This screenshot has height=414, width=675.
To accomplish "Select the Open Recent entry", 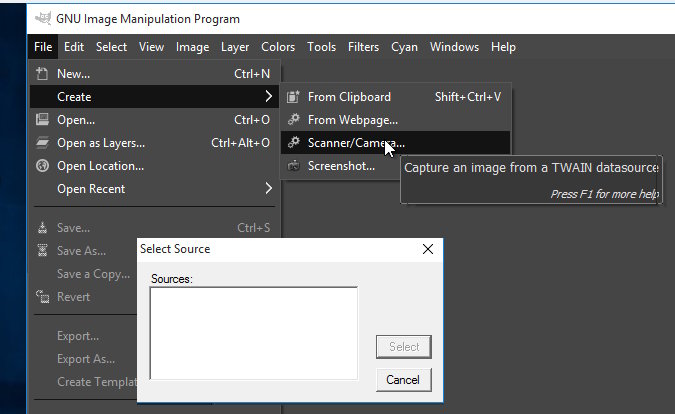I will click(155, 188).
